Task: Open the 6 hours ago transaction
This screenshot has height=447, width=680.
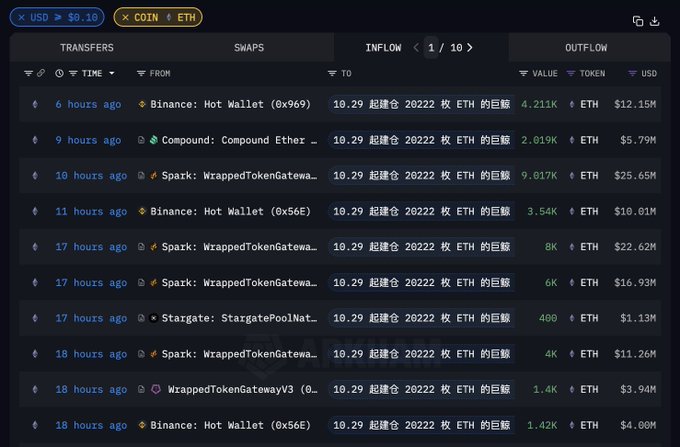Action: [x=88, y=104]
